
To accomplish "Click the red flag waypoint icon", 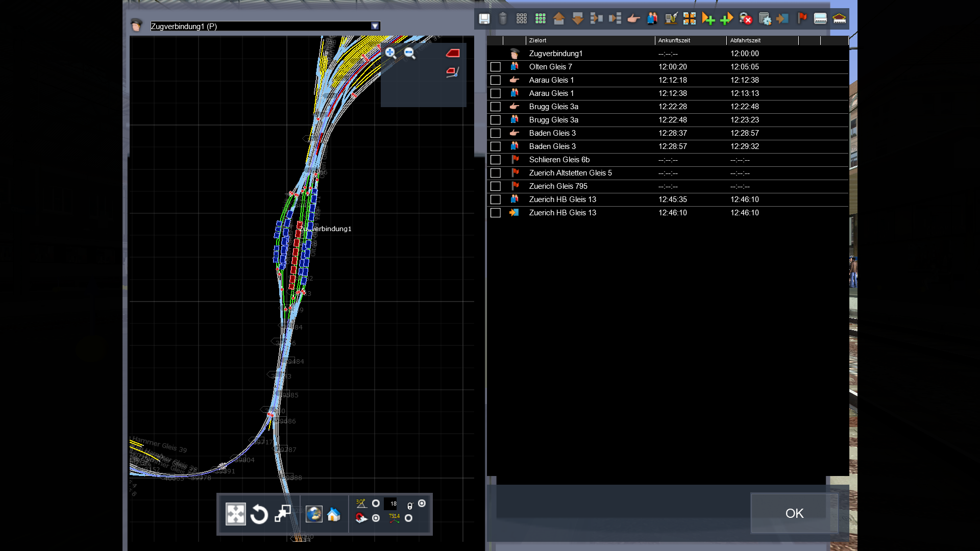I will [802, 19].
